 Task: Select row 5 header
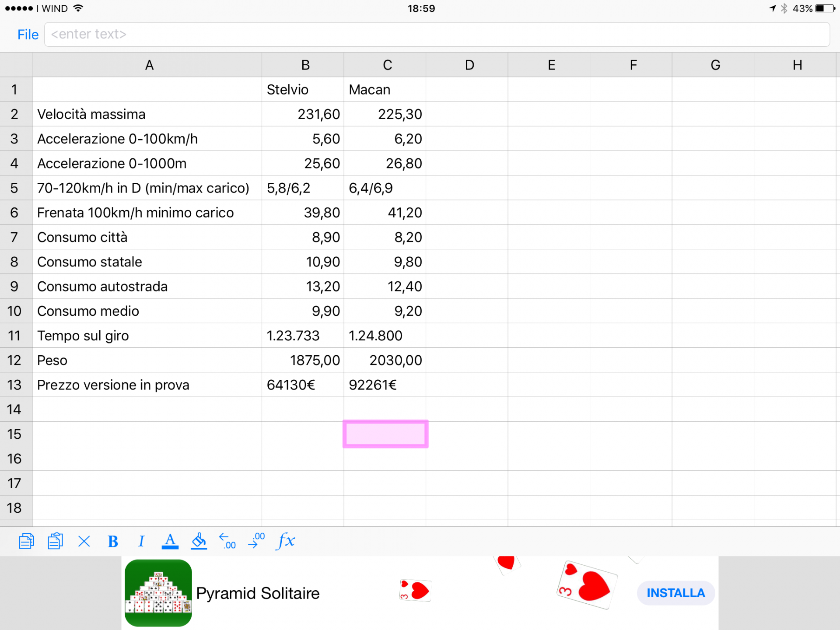[x=16, y=188]
